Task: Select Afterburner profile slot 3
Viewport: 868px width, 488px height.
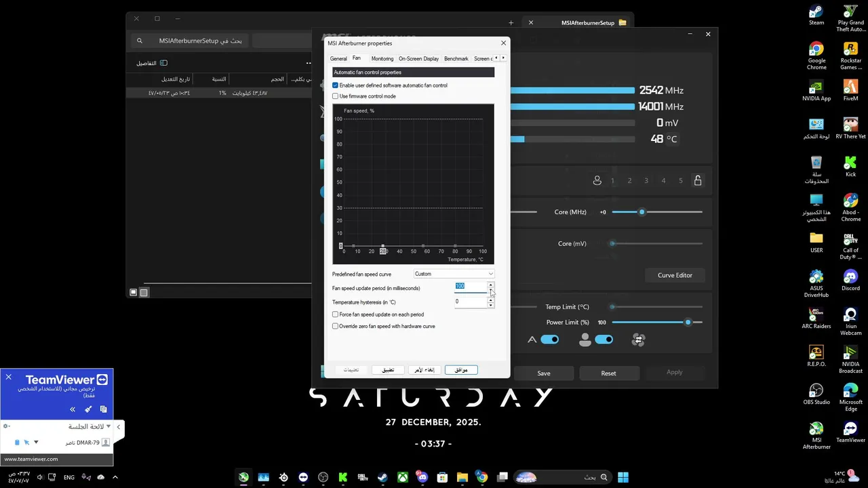Action: click(x=646, y=180)
